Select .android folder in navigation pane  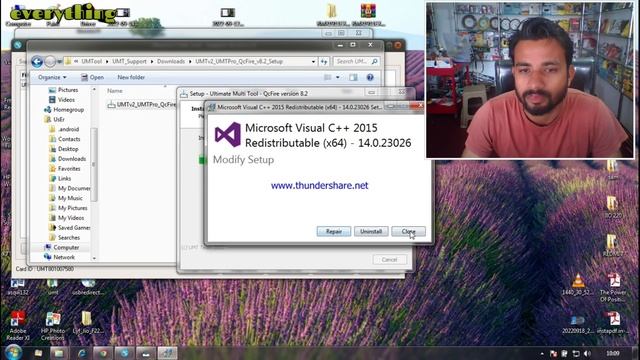64,129
